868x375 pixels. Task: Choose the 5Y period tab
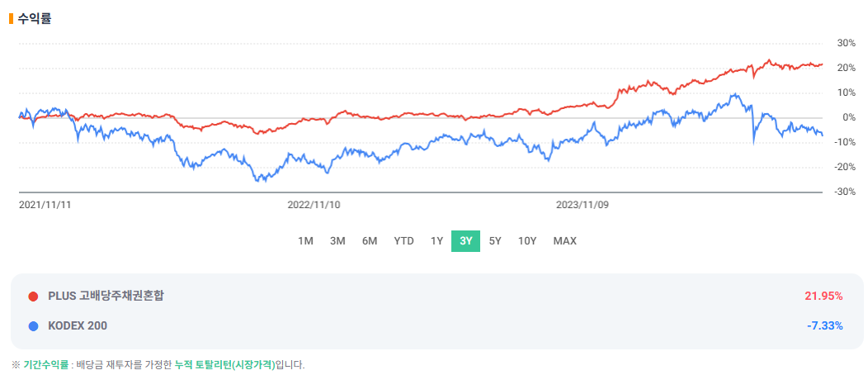(495, 241)
